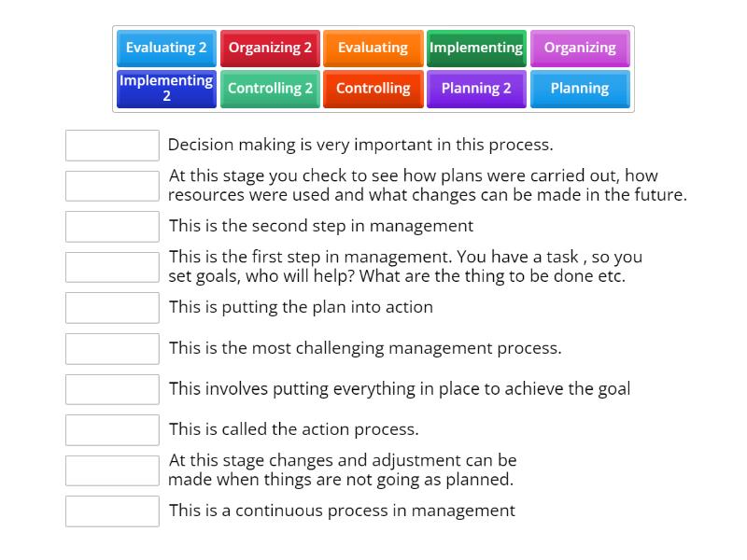
Task: Pick the Organizing tile
Action: [x=580, y=48]
